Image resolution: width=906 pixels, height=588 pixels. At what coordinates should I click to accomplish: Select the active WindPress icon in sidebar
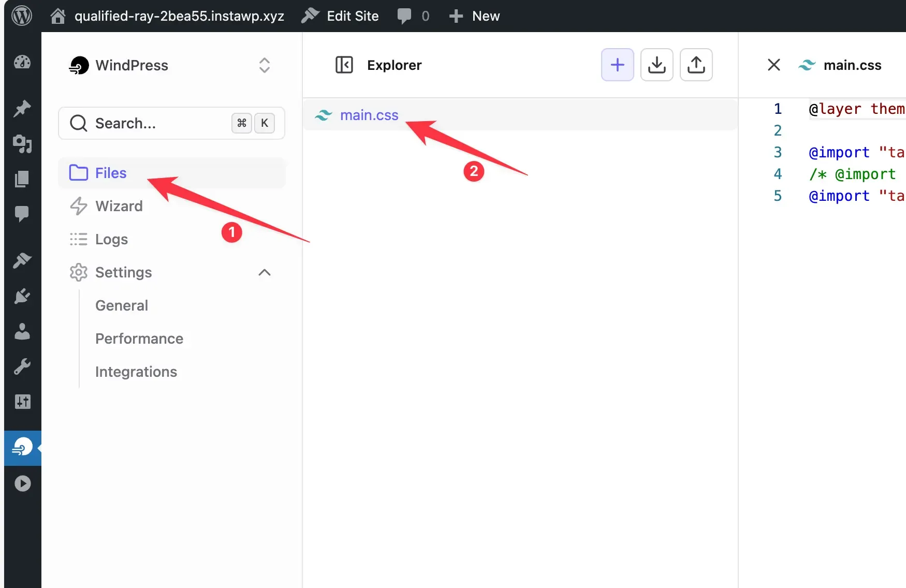(x=22, y=447)
